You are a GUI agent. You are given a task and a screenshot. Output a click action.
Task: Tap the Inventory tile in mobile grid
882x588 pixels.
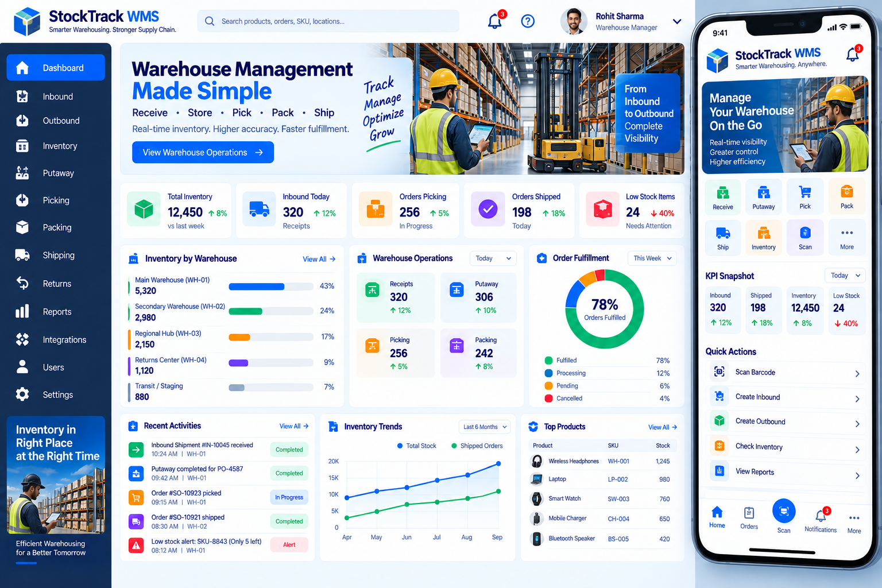point(764,237)
